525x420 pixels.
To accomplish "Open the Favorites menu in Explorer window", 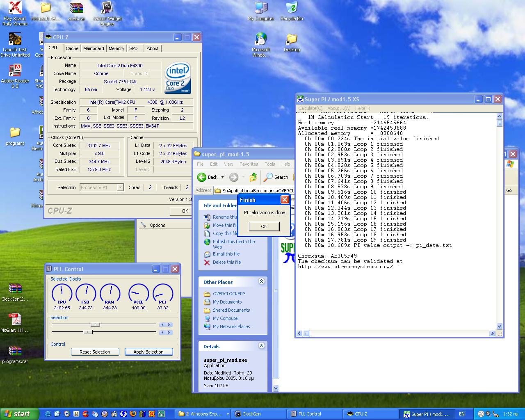I will coord(249,164).
